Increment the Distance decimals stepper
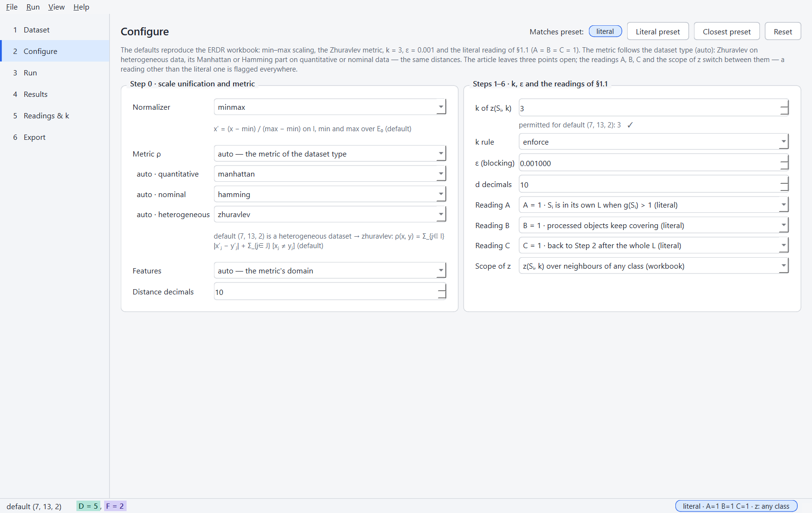The height and width of the screenshot is (513, 812). click(442, 287)
